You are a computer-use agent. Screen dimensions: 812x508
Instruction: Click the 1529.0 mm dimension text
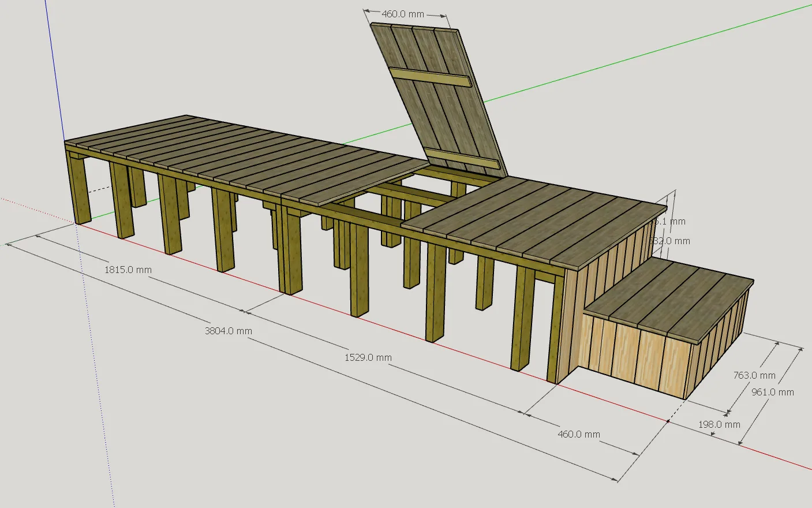point(368,357)
